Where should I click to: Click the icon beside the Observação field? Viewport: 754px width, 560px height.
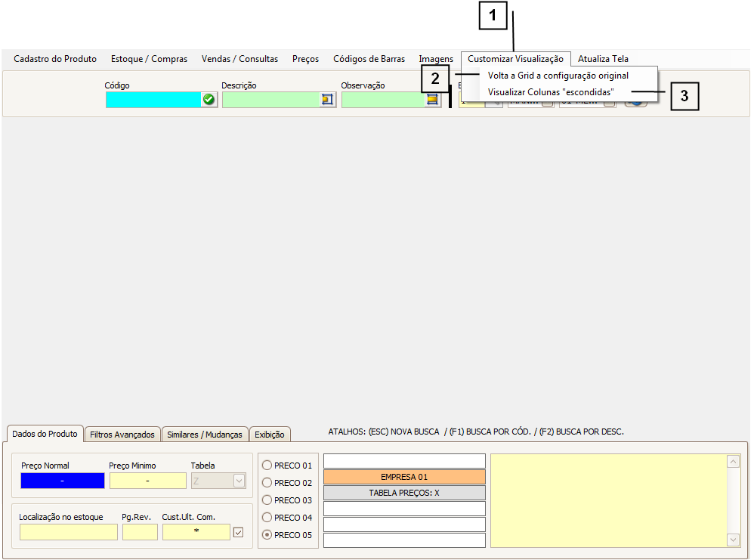[432, 99]
